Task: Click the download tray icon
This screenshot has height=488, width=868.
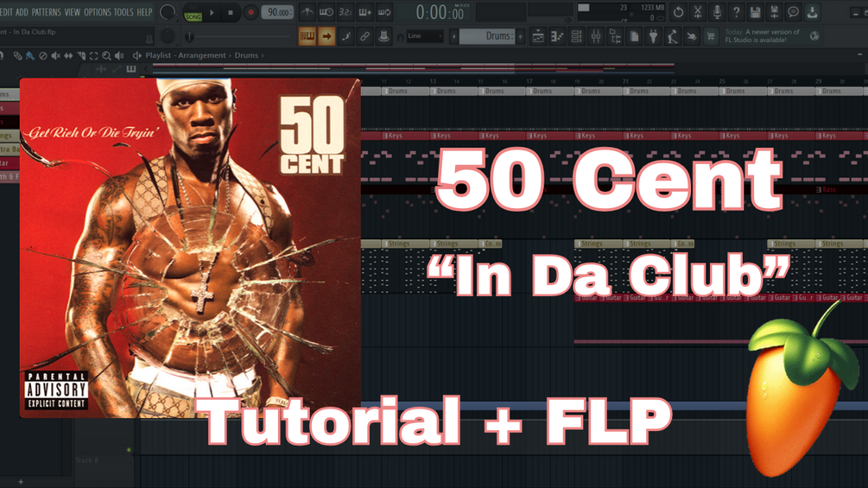Action: coord(812,11)
